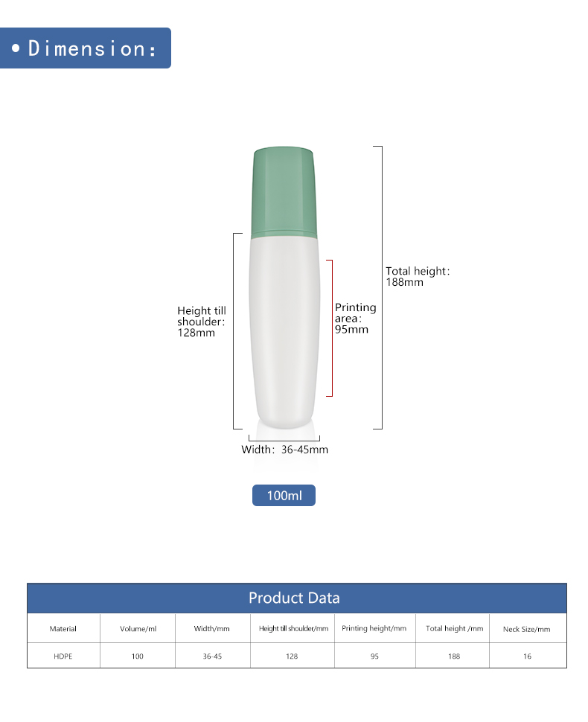The width and height of the screenshot is (588, 722).
Task: Select the Height till shoulder/mm column header
Action: tap(293, 628)
